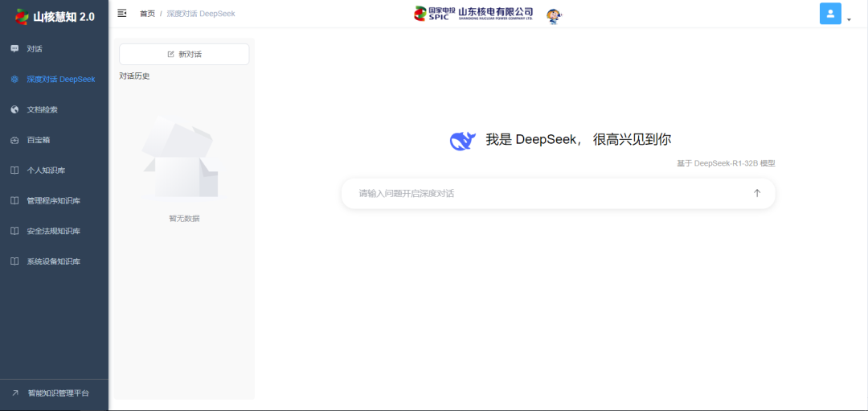Click the 山核慧知 2.0 title text

click(63, 17)
